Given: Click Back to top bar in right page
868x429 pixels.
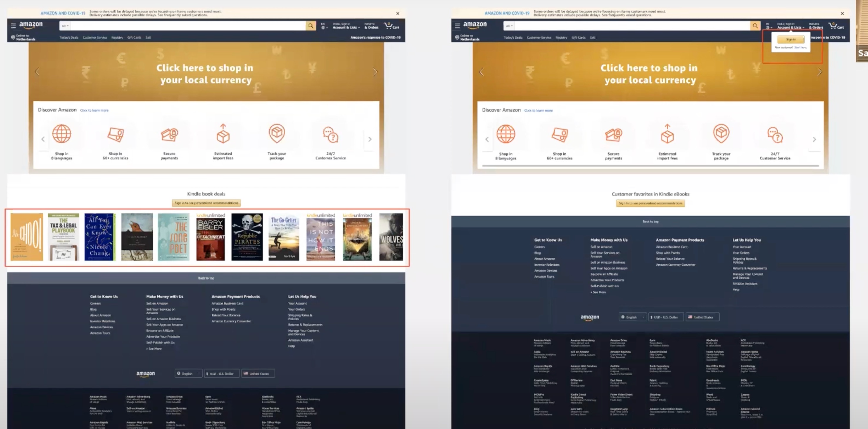Looking at the screenshot, I should (x=650, y=222).
